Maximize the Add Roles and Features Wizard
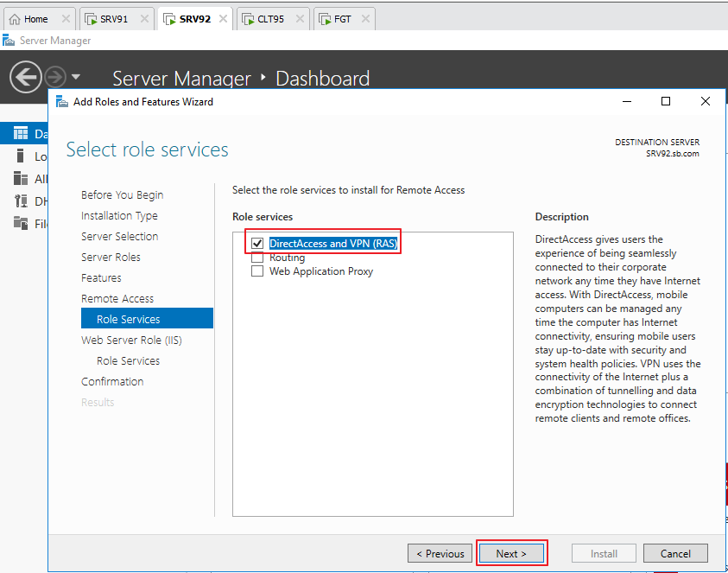 tap(666, 101)
